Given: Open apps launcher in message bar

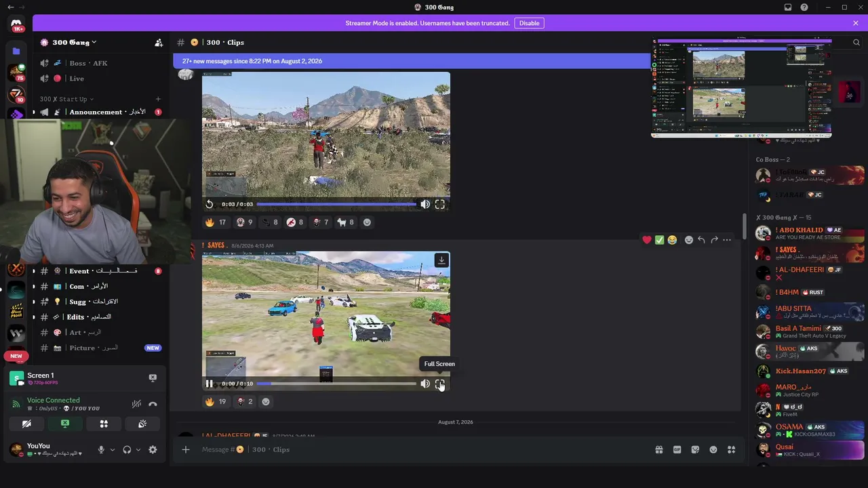Looking at the screenshot, I should click(x=731, y=449).
